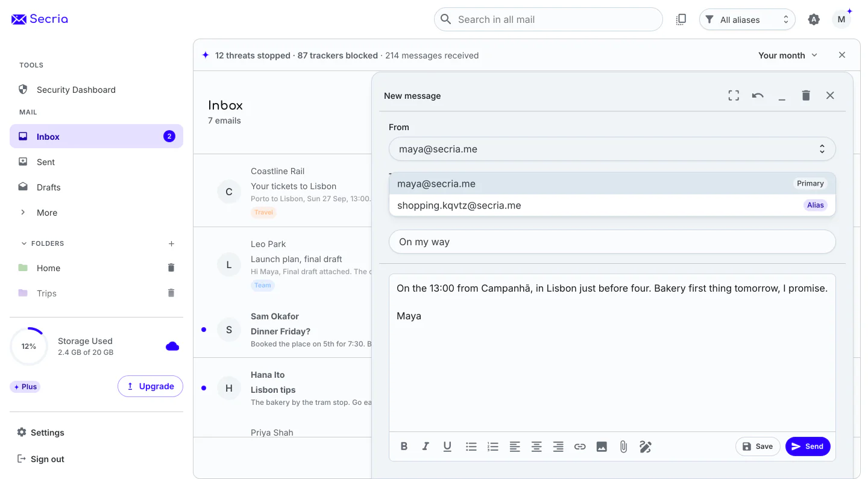Expand the More mail section
Screen dimensions: 868x479
pos(96,213)
